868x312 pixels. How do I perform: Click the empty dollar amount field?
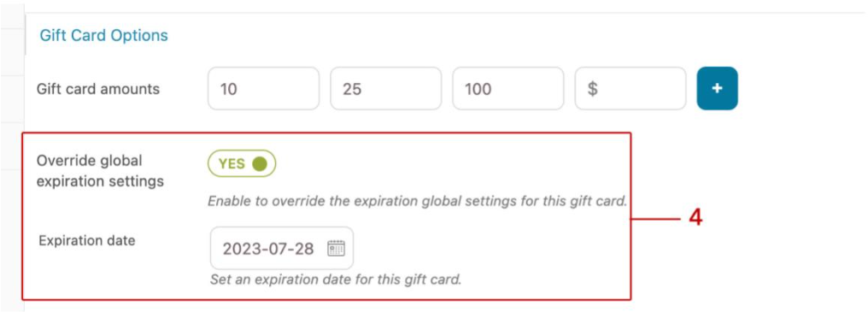[x=630, y=89]
